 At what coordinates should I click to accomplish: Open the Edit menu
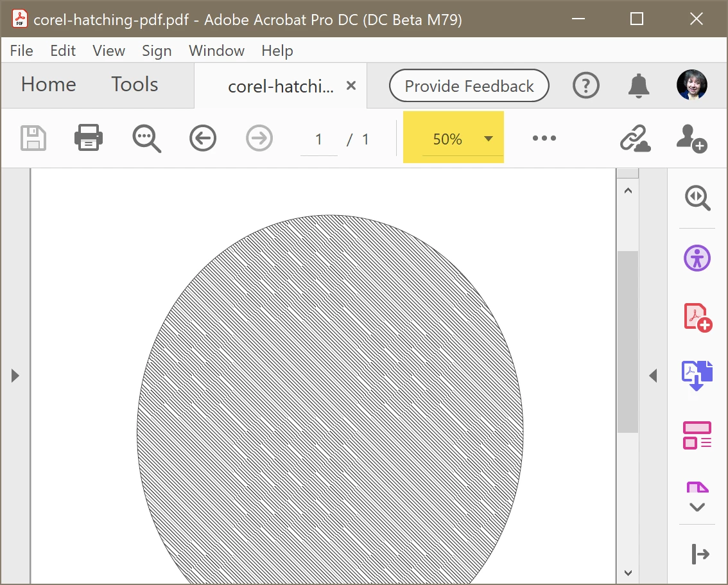click(x=63, y=51)
